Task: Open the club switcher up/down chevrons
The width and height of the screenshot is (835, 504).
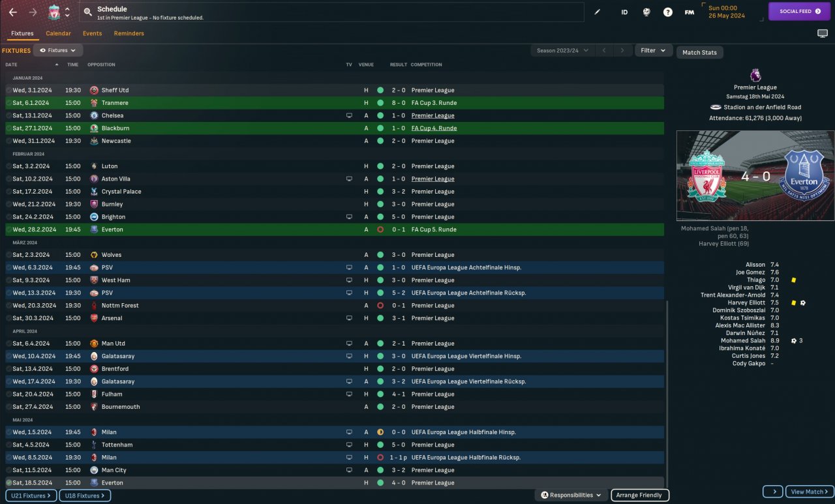Action: (67, 12)
